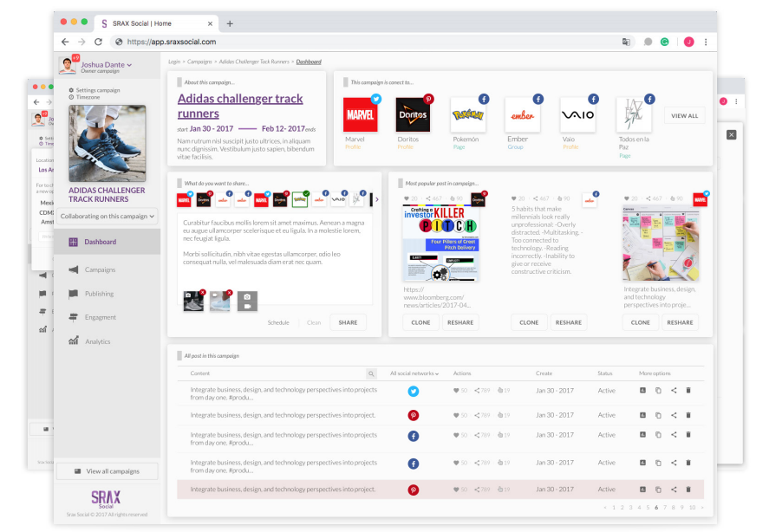Click the Ember connected group logo
The image size is (769, 532).
click(x=523, y=114)
